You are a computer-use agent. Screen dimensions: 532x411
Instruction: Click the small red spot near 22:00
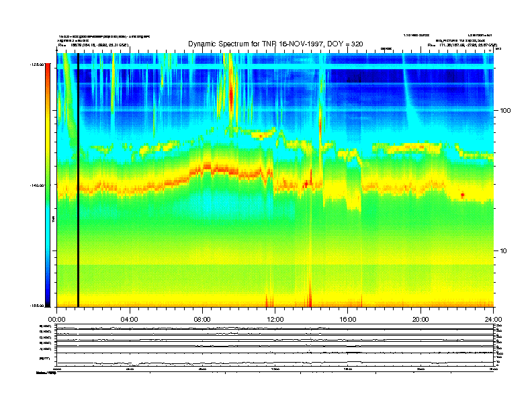pyautogui.click(x=462, y=195)
